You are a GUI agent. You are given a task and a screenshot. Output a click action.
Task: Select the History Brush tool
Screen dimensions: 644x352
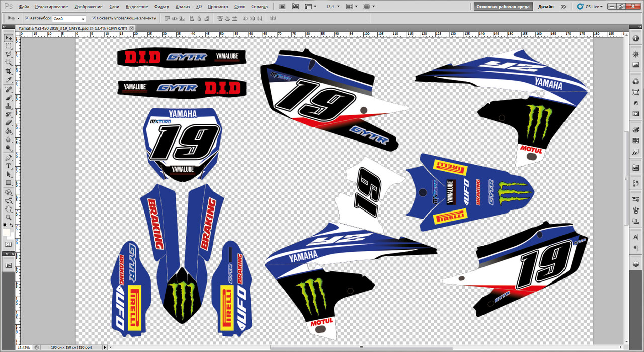9,115
